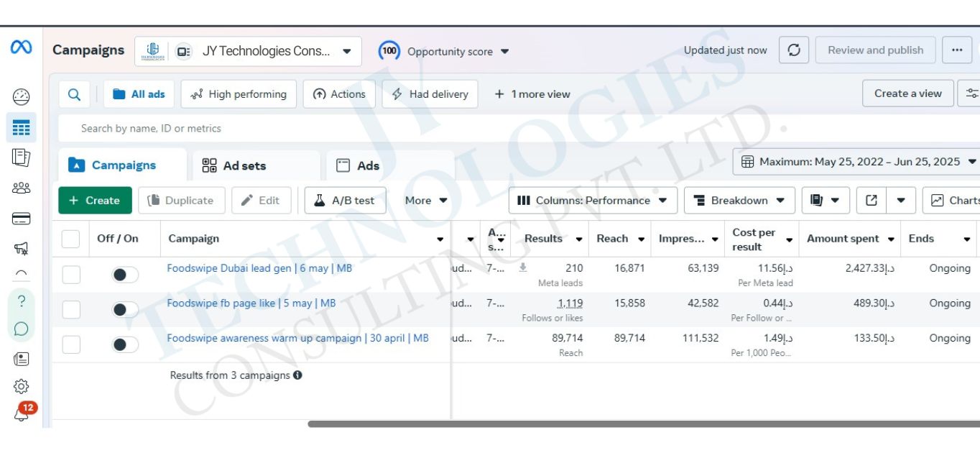
Task: Select the High performing view
Action: 239,94
